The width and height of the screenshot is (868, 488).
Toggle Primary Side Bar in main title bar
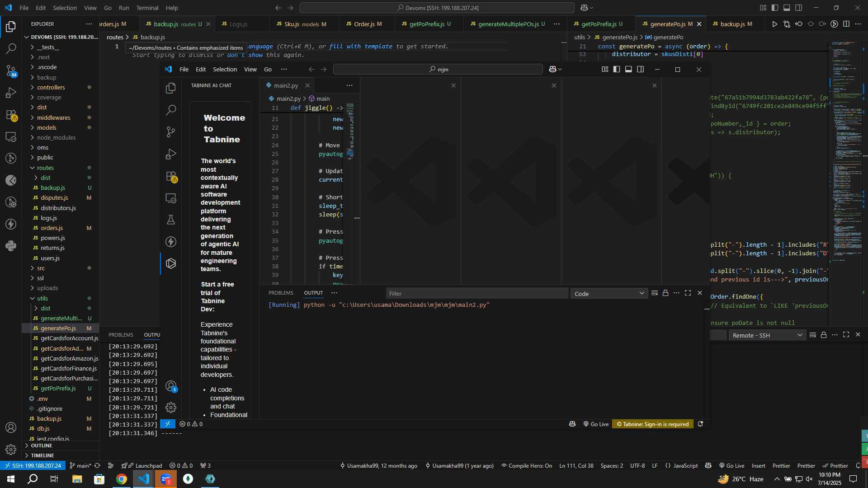(775, 8)
